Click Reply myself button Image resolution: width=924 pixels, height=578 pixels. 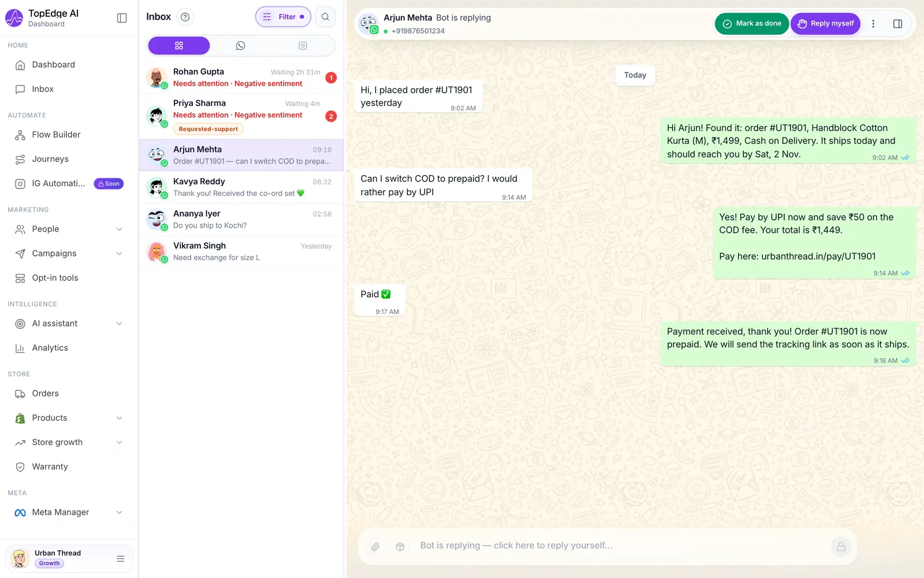point(825,24)
